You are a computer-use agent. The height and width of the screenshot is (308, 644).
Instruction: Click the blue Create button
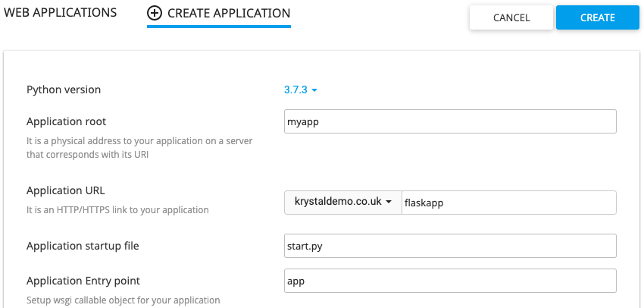pos(598,17)
